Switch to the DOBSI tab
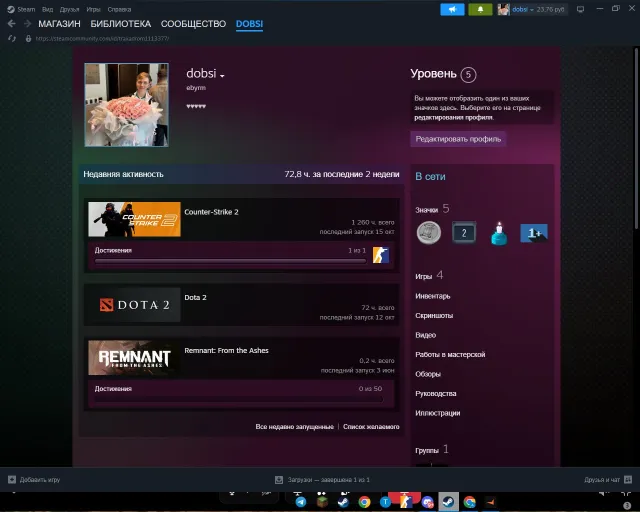Viewport: 640px width, 512px height. pyautogui.click(x=249, y=24)
